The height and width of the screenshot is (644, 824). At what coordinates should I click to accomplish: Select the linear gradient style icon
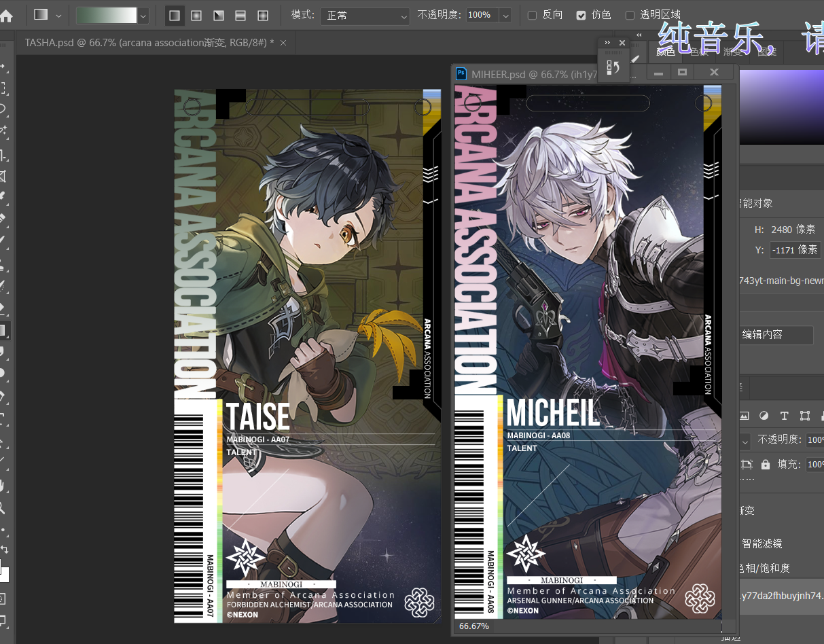coord(175,15)
